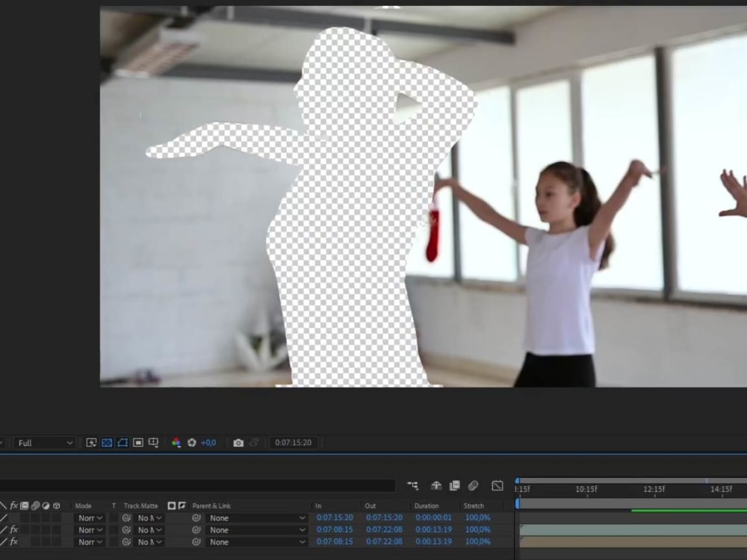Screen dimensions: 747x560
Task: Open blending Mode dropdown in middle layer row
Action: click(90, 529)
